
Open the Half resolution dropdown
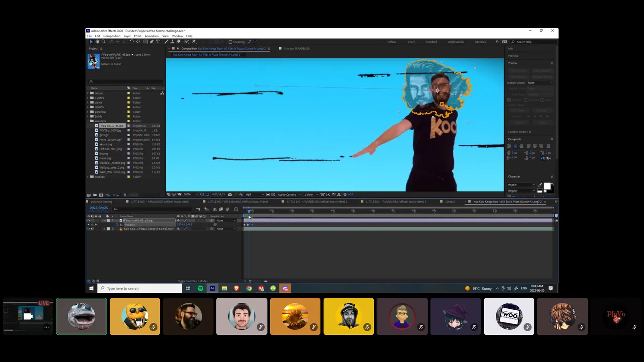(254, 194)
